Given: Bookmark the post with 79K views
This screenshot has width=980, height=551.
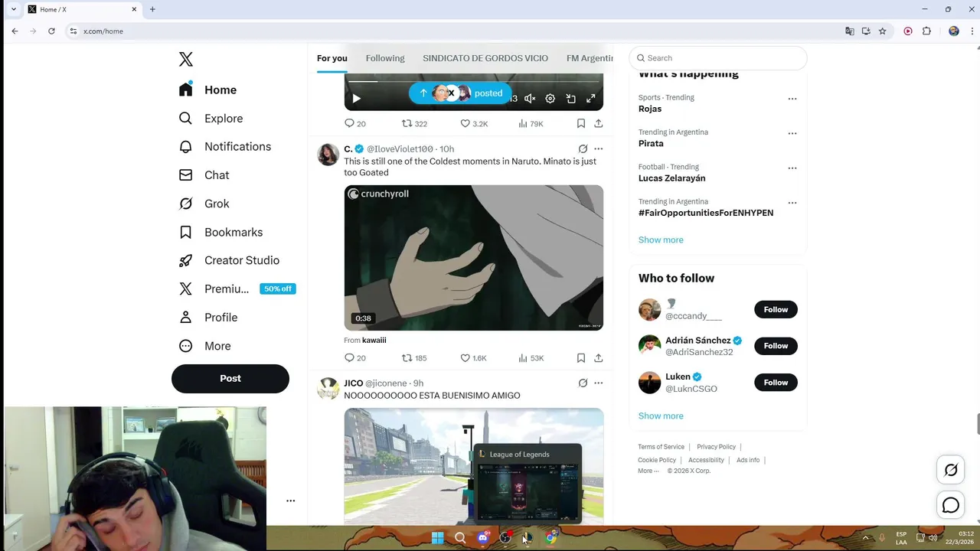Looking at the screenshot, I should [x=581, y=123].
